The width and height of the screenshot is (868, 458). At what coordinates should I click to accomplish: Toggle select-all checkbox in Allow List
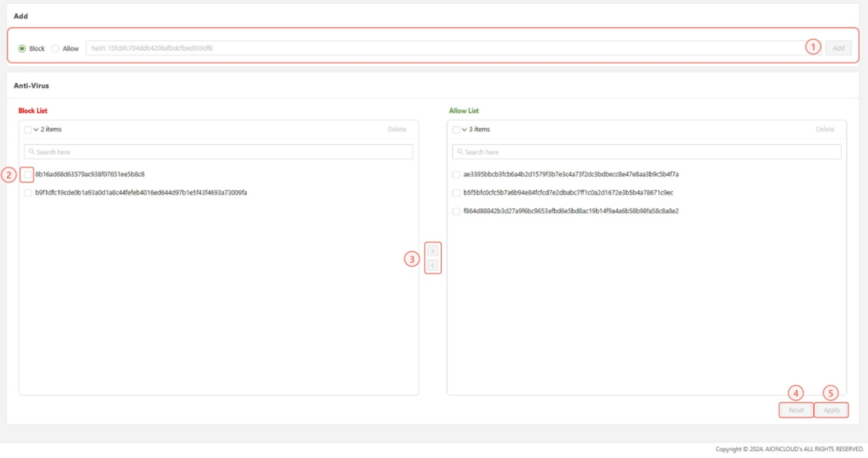pos(456,130)
